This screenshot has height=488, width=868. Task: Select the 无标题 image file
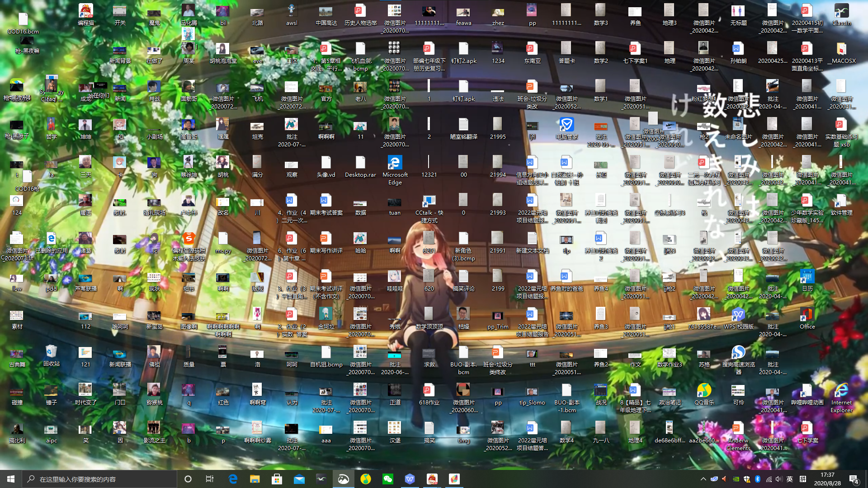pyautogui.click(x=738, y=14)
